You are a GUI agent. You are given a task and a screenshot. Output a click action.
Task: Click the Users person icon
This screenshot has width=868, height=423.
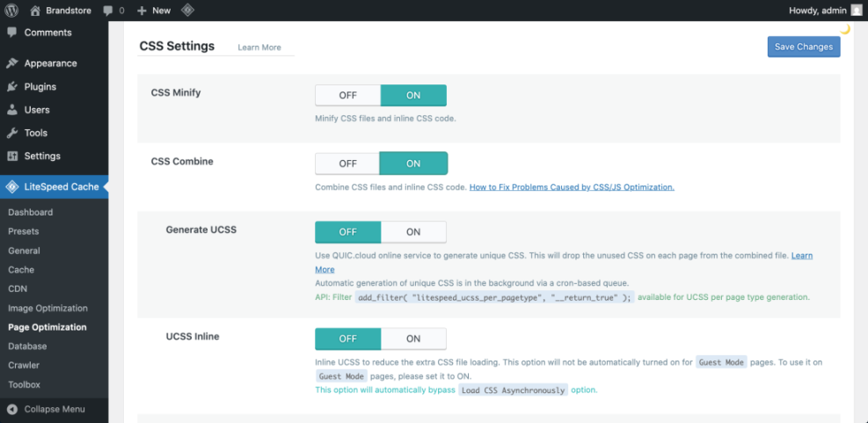tap(12, 110)
